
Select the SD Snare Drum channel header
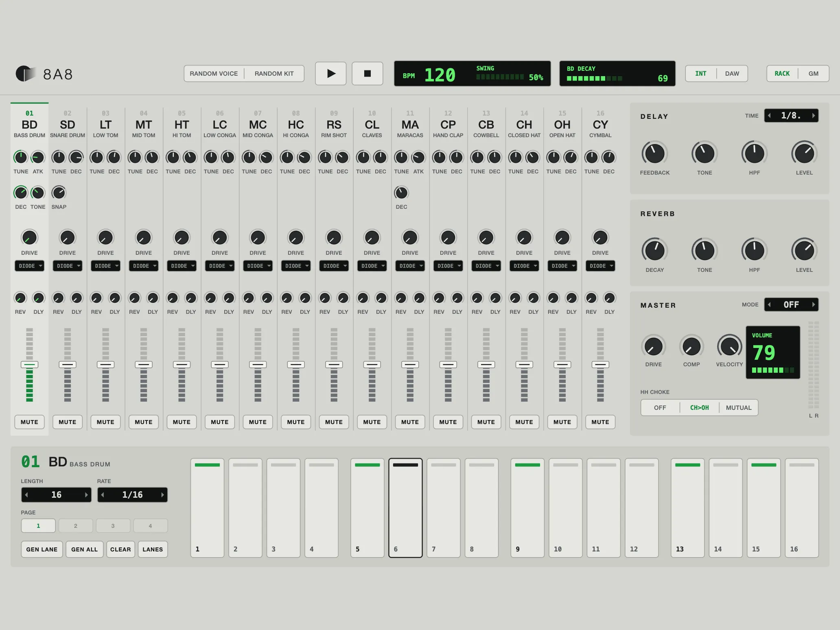(68, 124)
